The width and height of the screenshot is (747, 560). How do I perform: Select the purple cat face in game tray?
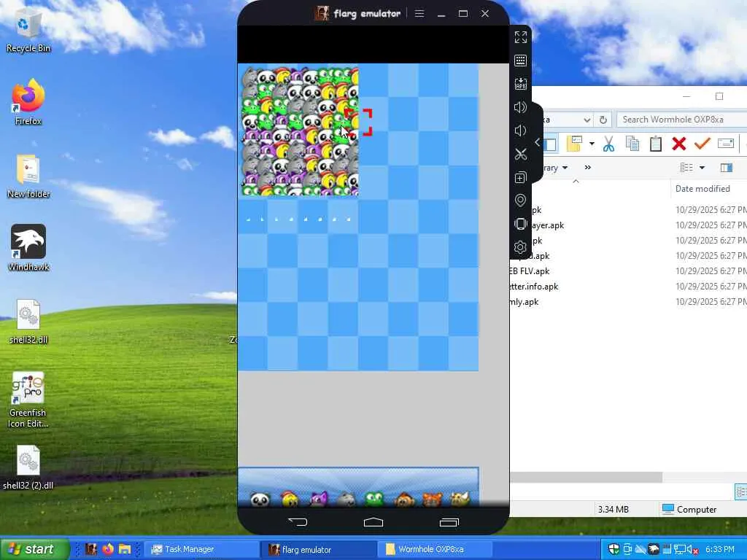click(318, 499)
